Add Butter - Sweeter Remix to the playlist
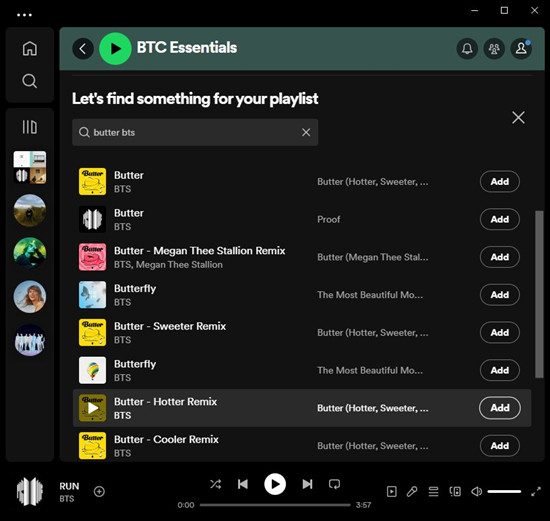The height and width of the screenshot is (521, 550). 499,332
